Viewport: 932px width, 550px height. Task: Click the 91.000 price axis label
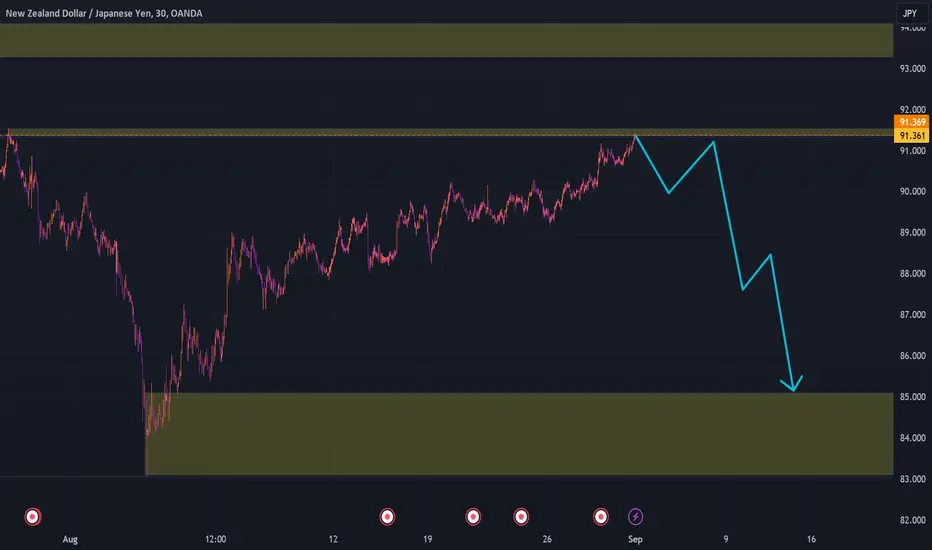tap(912, 150)
